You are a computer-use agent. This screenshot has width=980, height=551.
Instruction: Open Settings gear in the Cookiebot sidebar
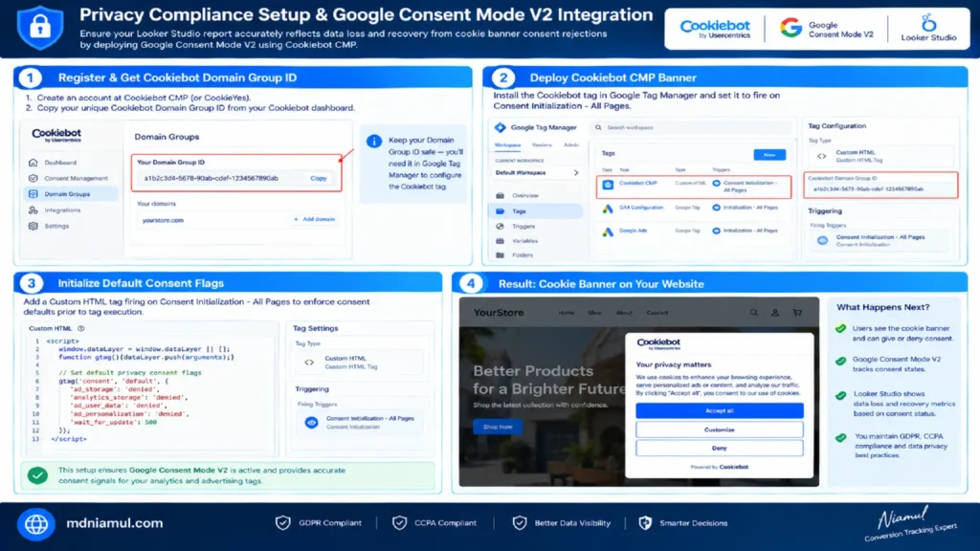[33, 226]
